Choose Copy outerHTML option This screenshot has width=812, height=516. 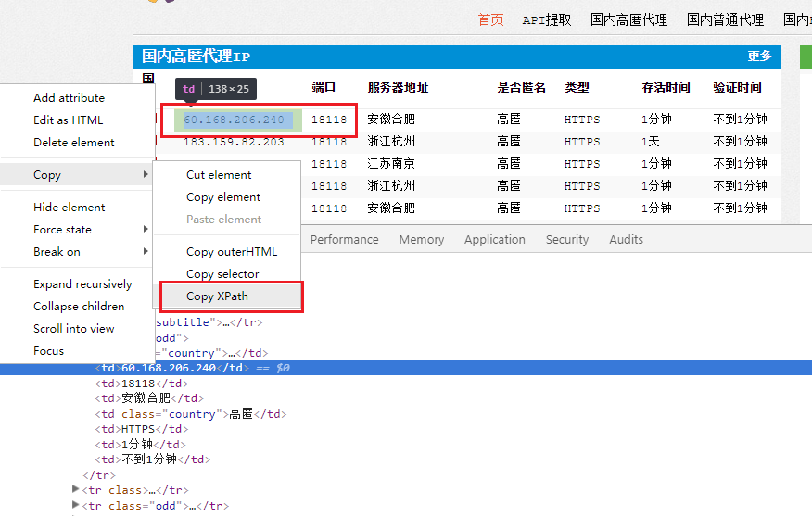point(232,252)
